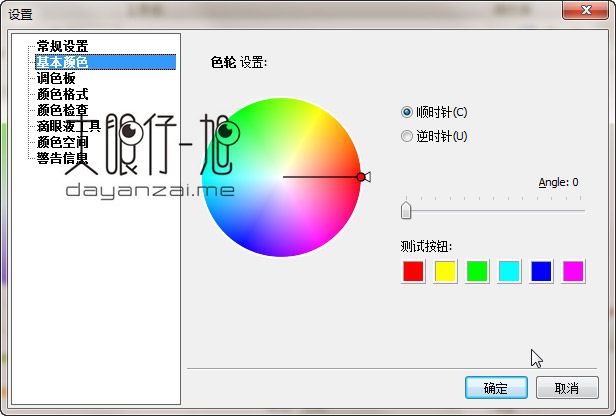
Task: Click the blue test button swatch
Action: point(541,270)
